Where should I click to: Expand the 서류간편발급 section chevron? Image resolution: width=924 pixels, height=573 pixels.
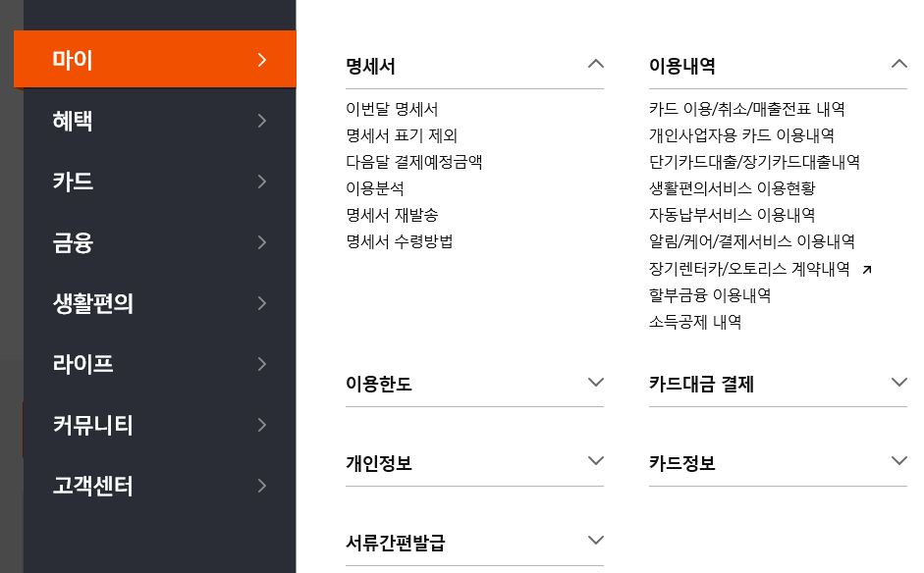596,540
